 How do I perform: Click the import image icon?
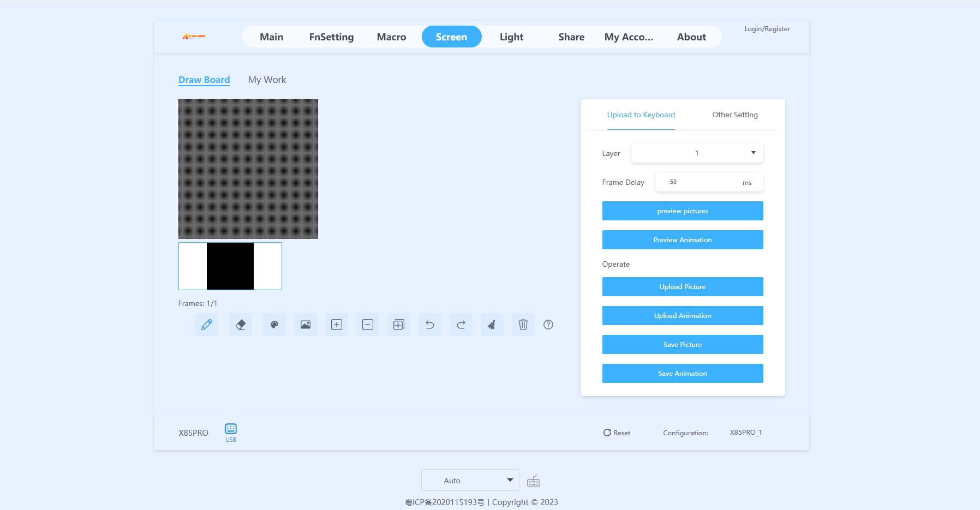[x=306, y=325]
